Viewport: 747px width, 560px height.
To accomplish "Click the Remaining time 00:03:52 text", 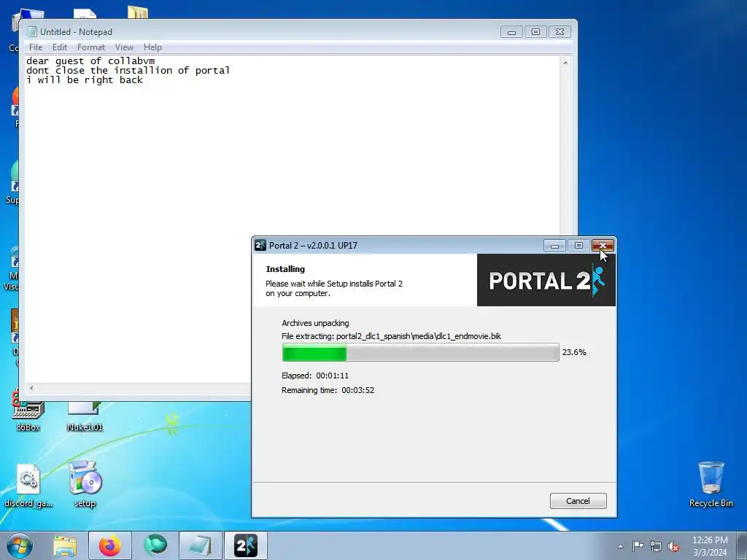I will pyautogui.click(x=328, y=391).
